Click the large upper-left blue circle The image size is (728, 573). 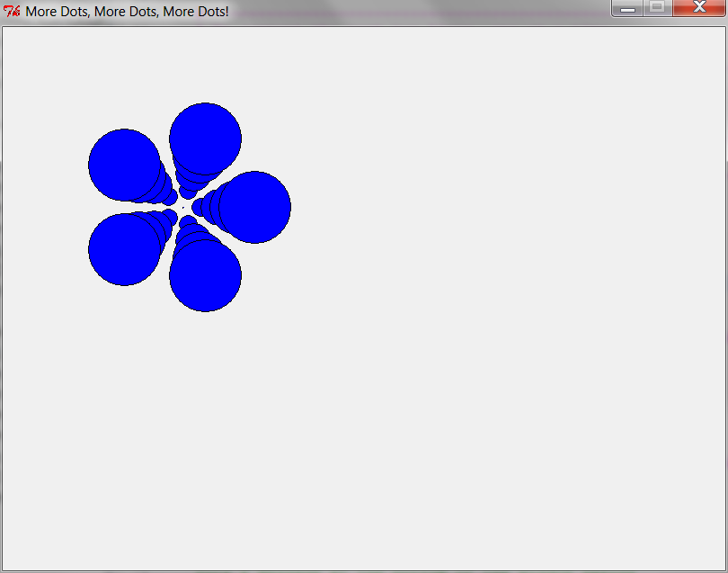tap(123, 164)
